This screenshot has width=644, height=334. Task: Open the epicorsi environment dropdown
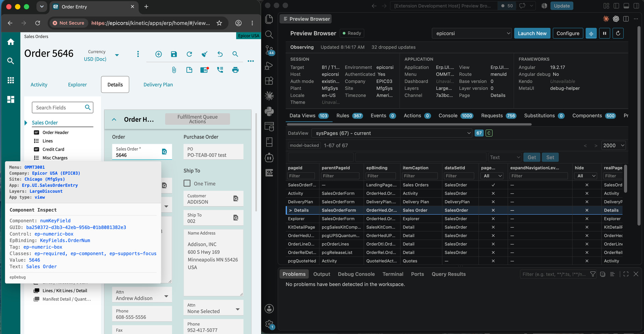(x=472, y=34)
